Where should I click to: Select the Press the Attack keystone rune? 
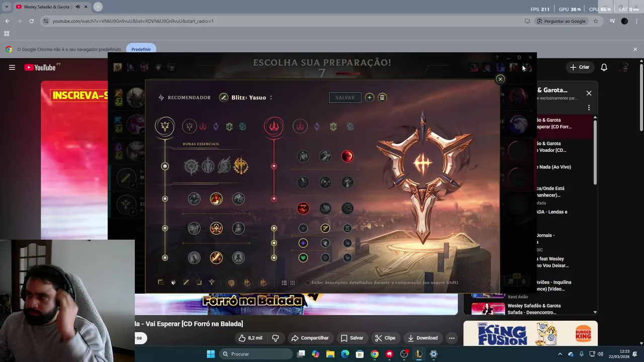pyautogui.click(x=192, y=166)
